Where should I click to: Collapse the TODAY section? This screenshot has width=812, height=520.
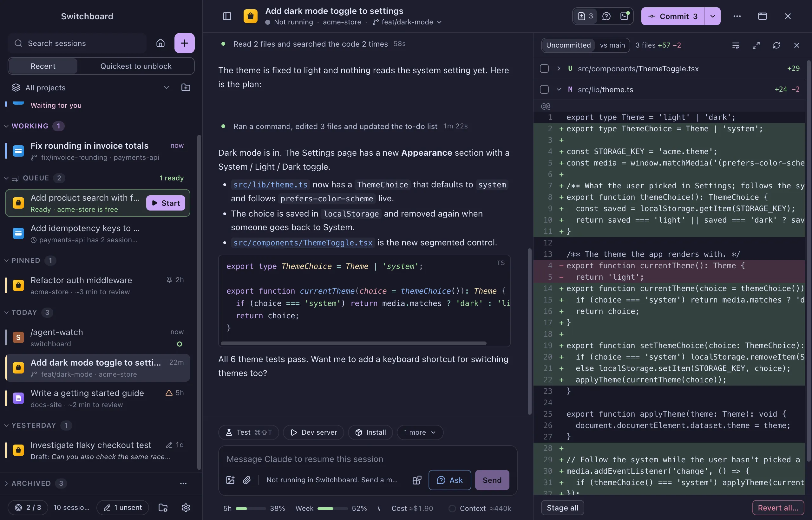[x=6, y=312]
